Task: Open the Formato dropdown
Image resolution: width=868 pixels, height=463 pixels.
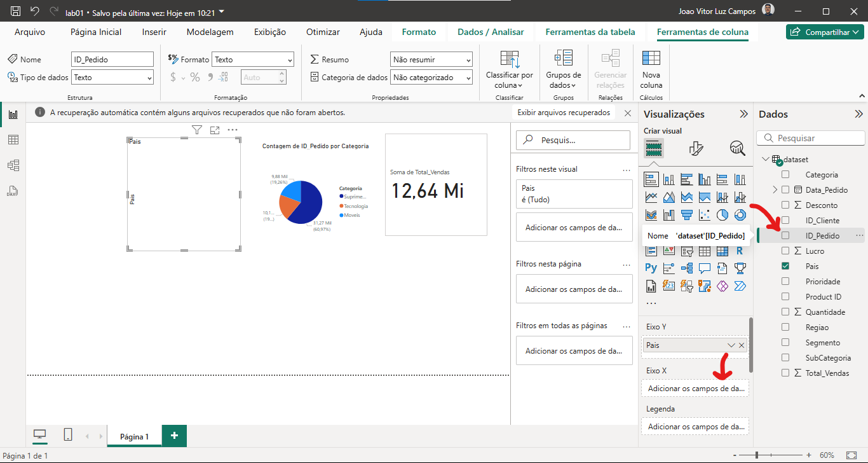Action: (253, 60)
